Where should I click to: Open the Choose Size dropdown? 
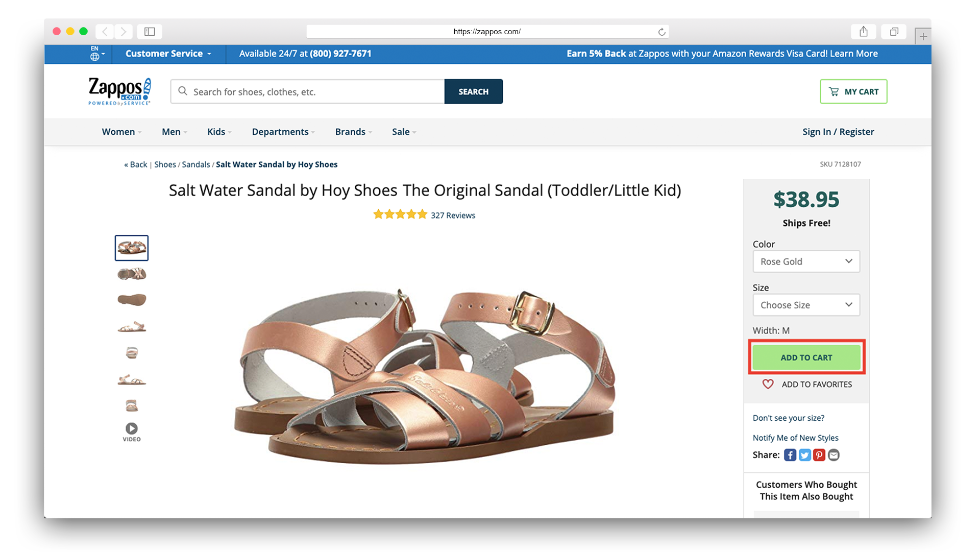[x=806, y=305]
